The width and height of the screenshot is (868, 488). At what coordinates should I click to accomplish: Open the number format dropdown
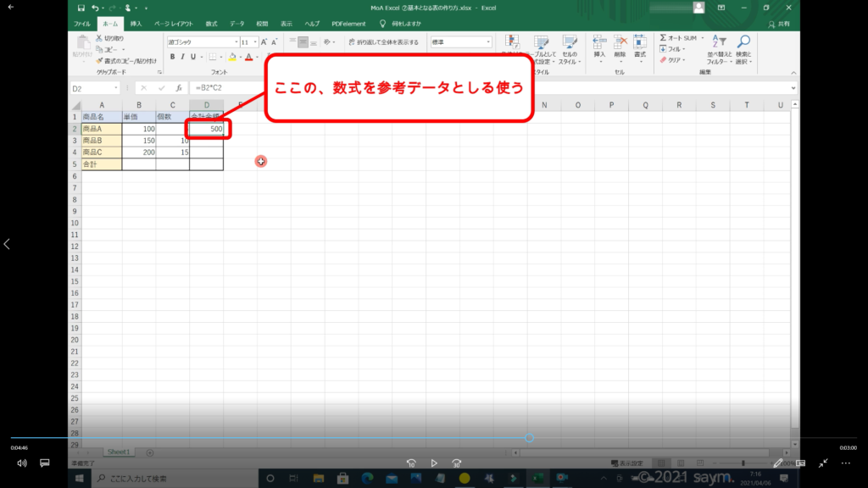[488, 42]
